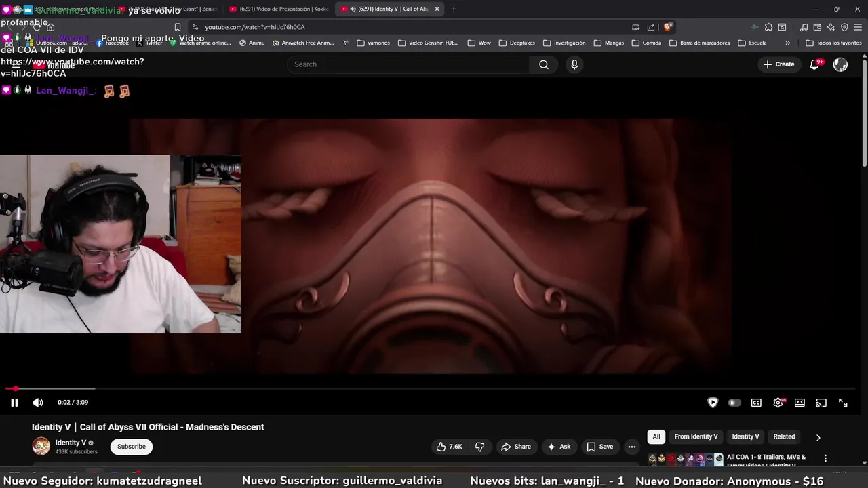Open the YouTube account avatar menu
This screenshot has height=488, width=868.
pyautogui.click(x=840, y=64)
